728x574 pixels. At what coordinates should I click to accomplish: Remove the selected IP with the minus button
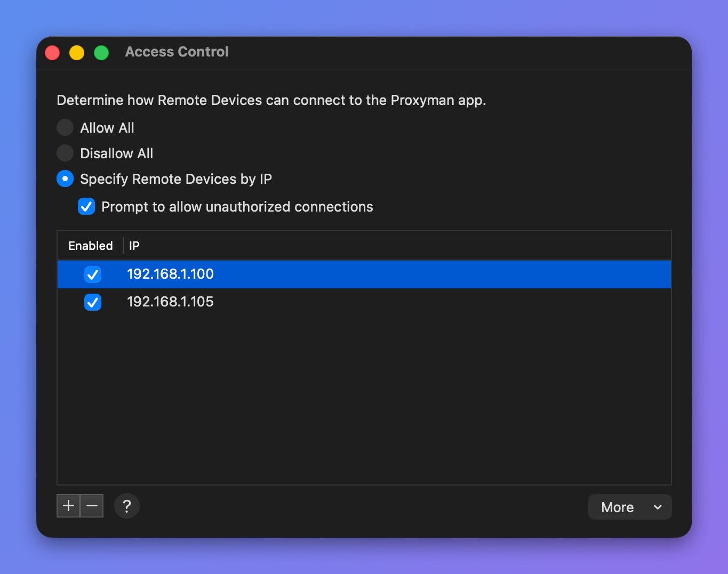coord(92,506)
